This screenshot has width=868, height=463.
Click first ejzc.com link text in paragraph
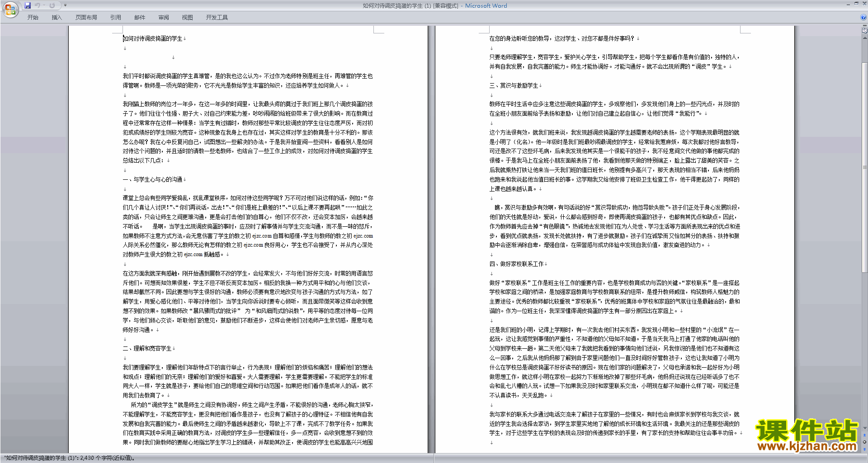pyautogui.click(x=262, y=236)
